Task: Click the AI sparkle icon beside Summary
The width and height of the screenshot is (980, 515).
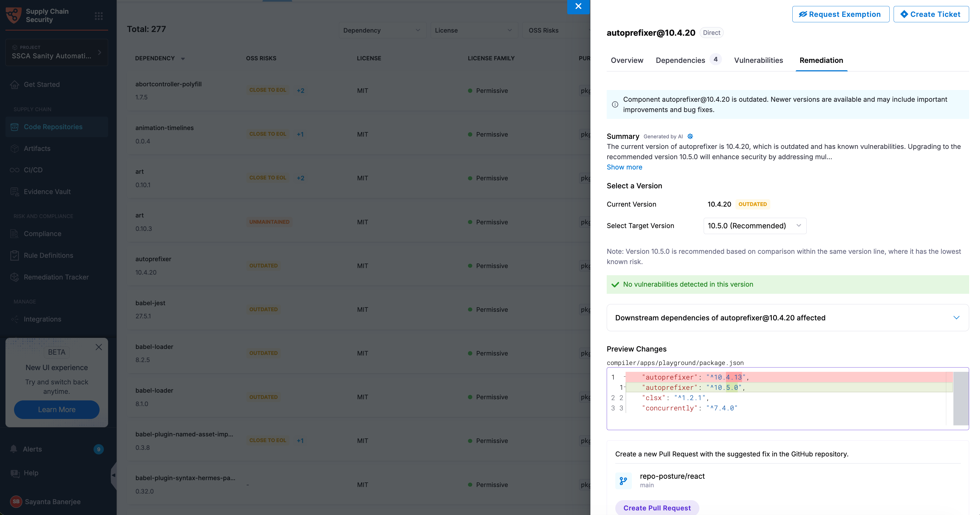Action: (690, 136)
